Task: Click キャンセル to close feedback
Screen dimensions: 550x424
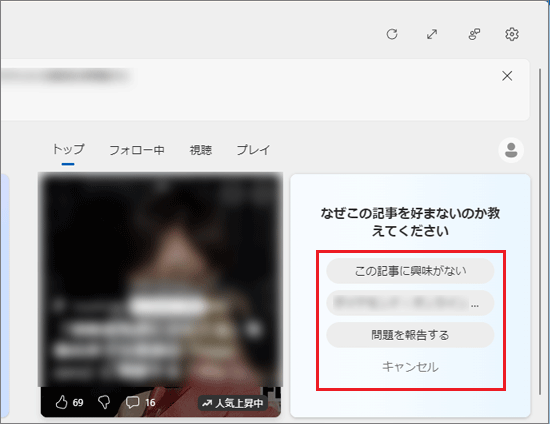Action: pyautogui.click(x=410, y=367)
